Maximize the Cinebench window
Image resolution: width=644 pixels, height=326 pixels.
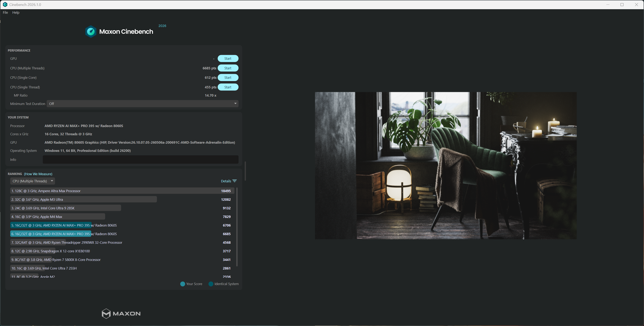point(622,5)
